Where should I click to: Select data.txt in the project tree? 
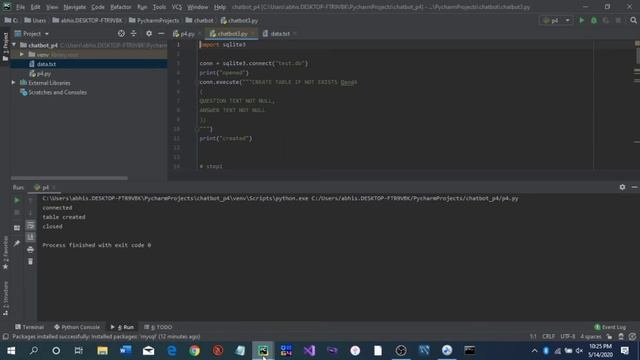pyautogui.click(x=46, y=64)
